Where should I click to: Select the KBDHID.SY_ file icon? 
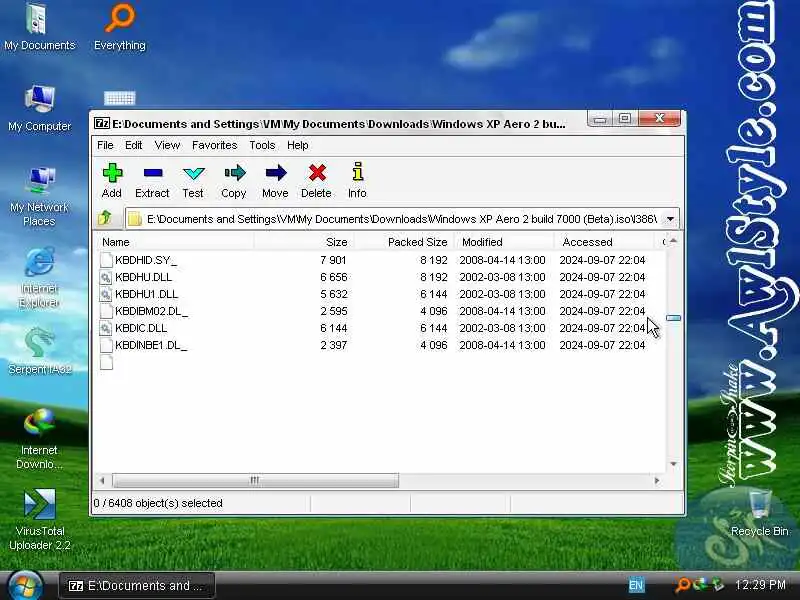[106, 260]
